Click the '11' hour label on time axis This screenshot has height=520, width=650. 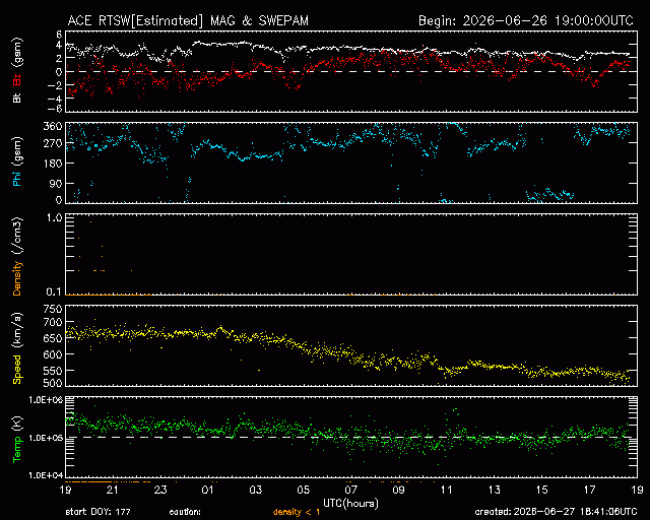pyautogui.click(x=446, y=490)
